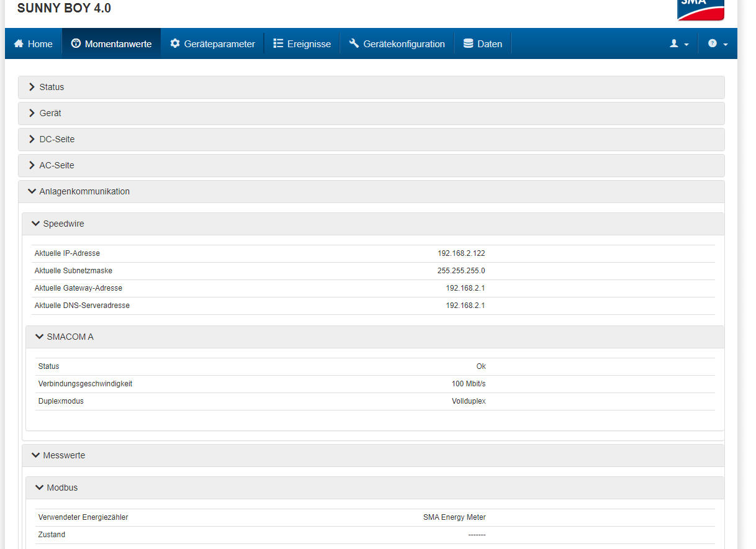This screenshot has width=756, height=549.
Task: Click the Status section title text
Action: pyautogui.click(x=52, y=87)
